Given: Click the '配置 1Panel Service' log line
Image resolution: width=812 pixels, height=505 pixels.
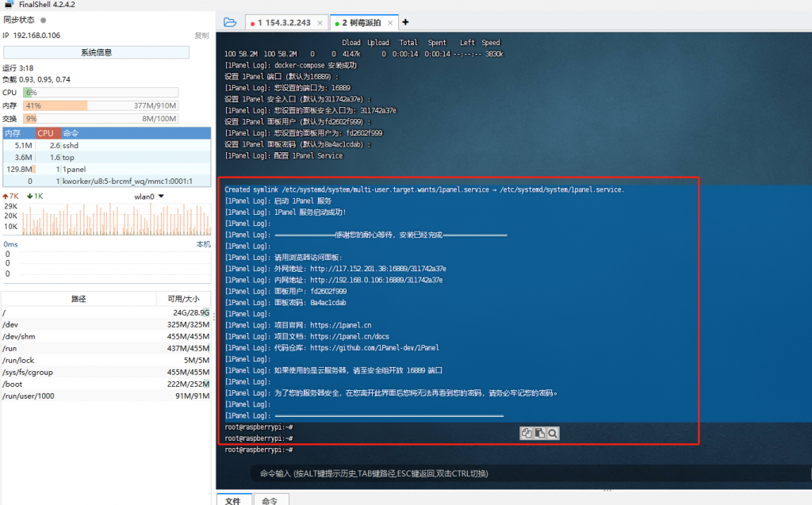Looking at the screenshot, I should [x=284, y=156].
